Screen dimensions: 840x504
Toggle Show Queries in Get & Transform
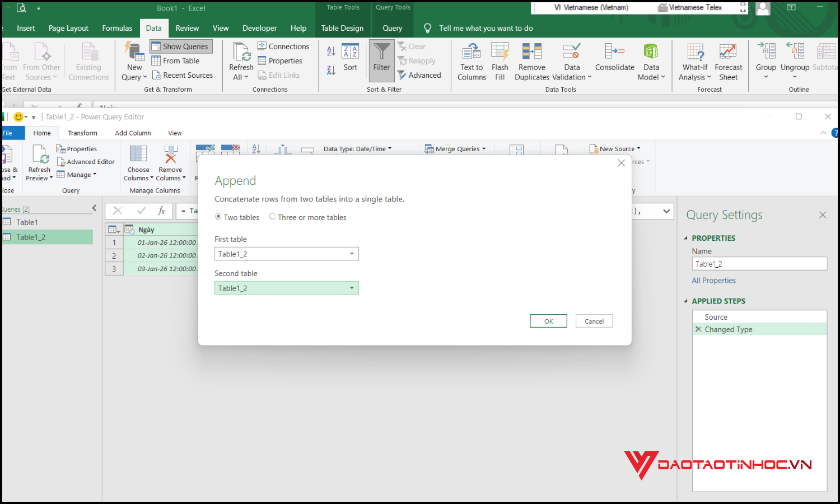[180, 46]
